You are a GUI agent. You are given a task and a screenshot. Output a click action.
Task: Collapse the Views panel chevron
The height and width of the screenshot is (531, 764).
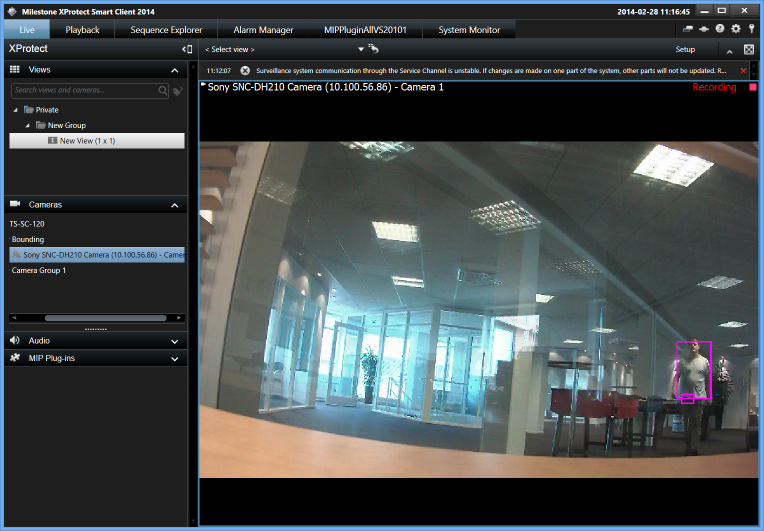175,71
